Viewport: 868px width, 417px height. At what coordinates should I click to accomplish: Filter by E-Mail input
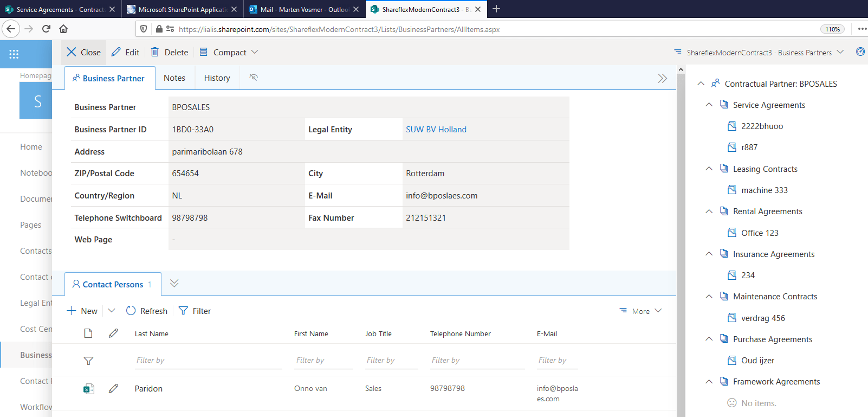[557, 361]
